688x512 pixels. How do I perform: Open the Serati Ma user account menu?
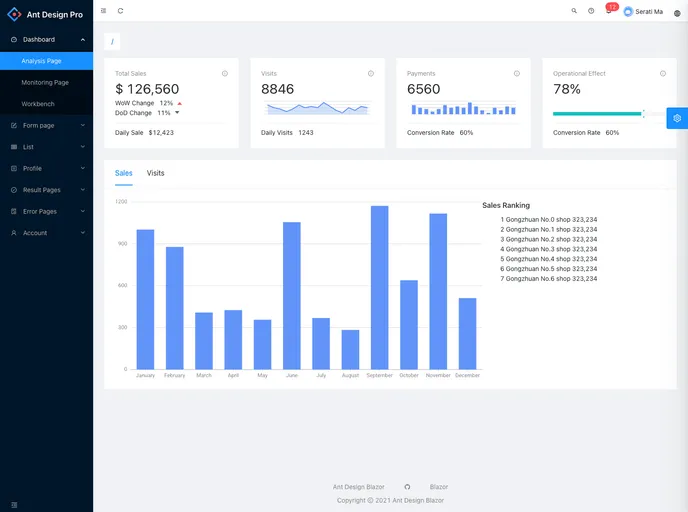pos(643,12)
